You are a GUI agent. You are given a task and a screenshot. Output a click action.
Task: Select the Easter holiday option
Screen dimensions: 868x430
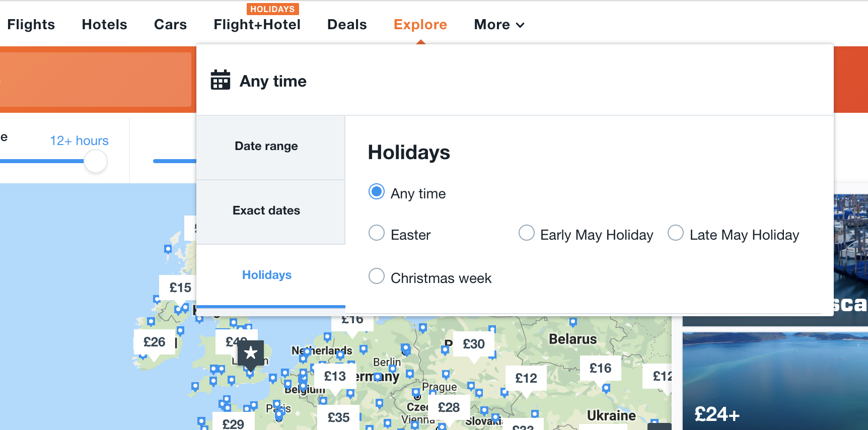tap(377, 233)
